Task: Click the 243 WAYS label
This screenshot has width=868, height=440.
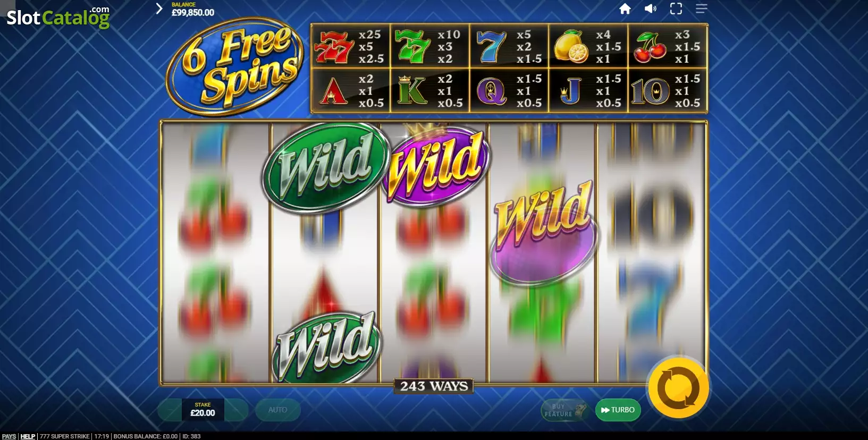Action: tap(434, 386)
